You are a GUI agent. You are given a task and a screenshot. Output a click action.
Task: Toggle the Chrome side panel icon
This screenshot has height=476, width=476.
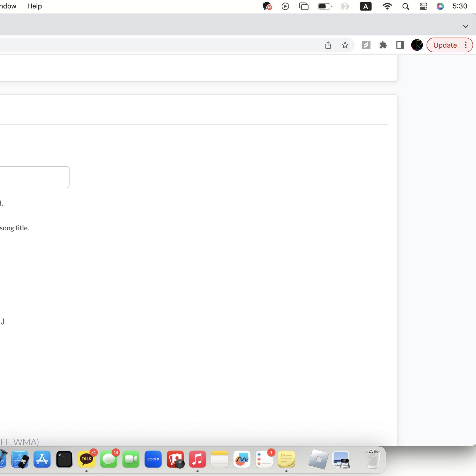(x=400, y=45)
